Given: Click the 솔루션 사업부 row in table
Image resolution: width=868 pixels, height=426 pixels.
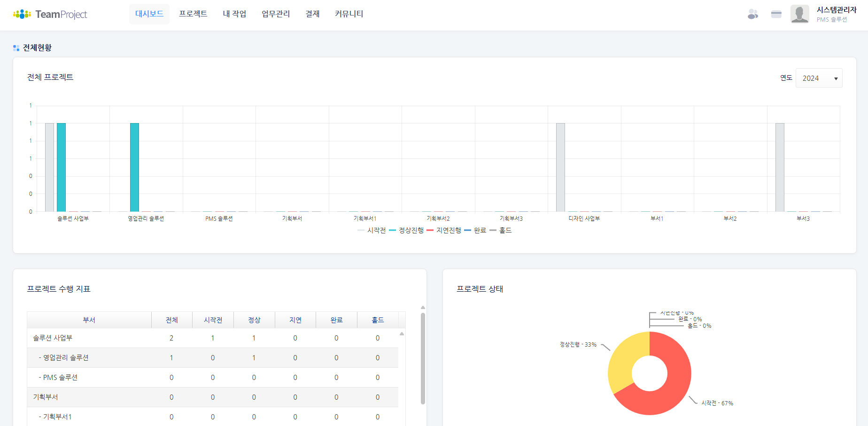Looking at the screenshot, I should point(53,338).
